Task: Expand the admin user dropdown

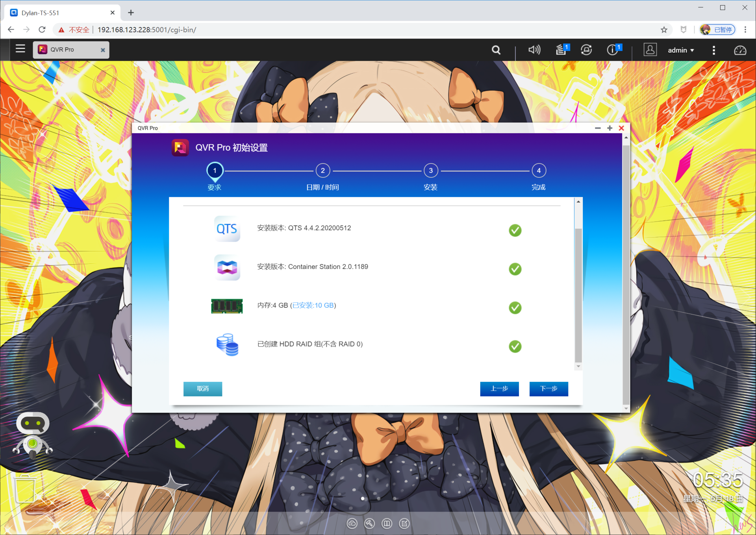Action: click(680, 50)
